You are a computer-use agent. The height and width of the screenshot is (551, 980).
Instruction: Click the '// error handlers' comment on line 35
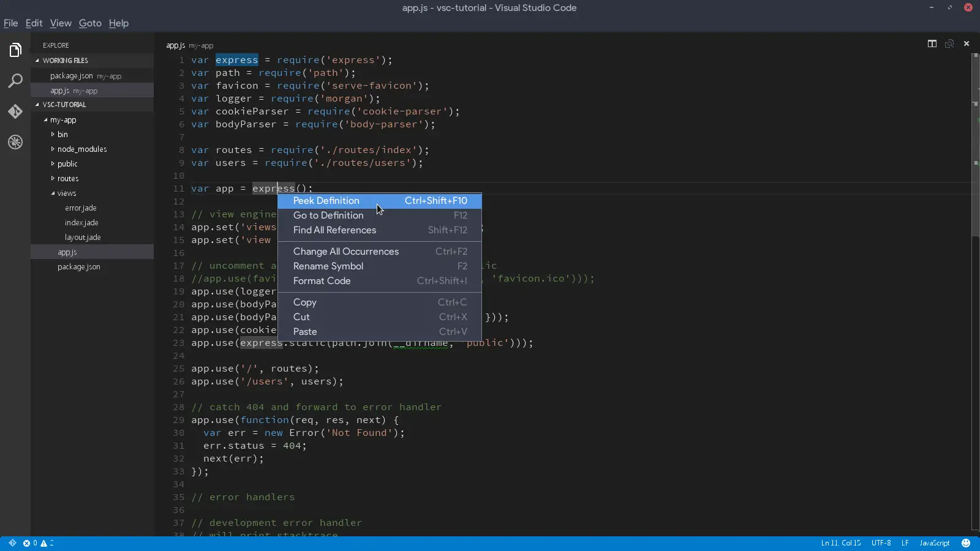click(x=243, y=497)
